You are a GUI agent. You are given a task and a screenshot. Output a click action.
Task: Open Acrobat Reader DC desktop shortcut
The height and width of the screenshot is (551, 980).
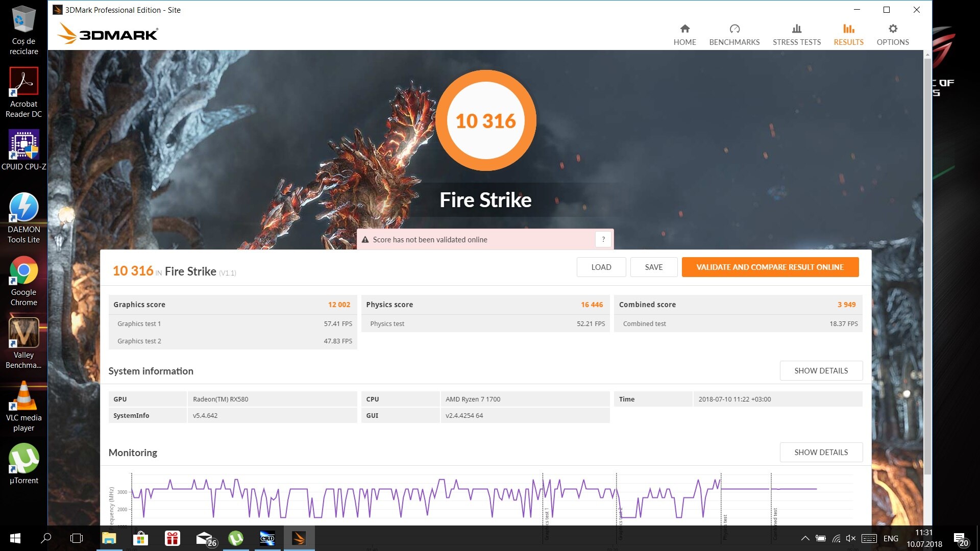[23, 93]
